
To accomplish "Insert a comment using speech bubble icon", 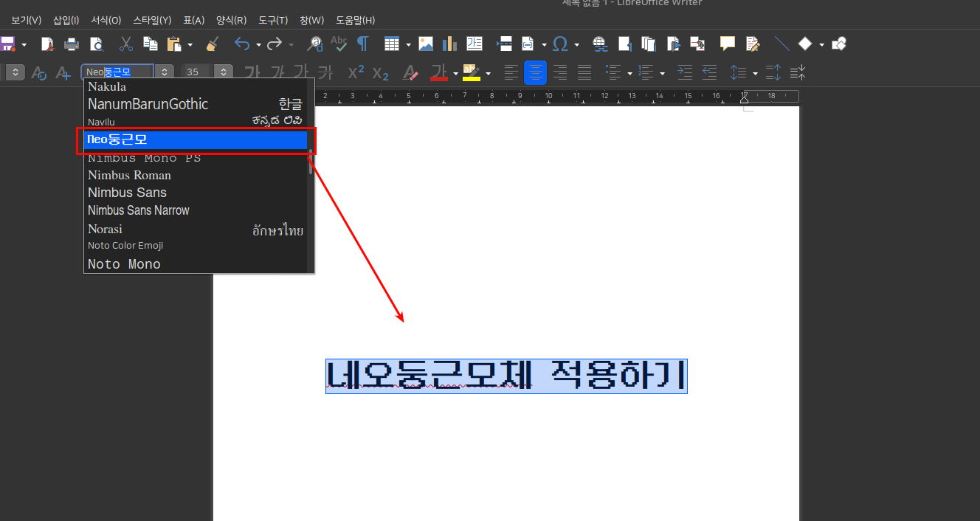I will pos(728,44).
